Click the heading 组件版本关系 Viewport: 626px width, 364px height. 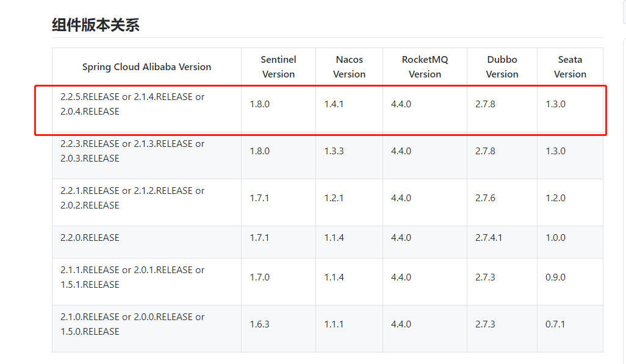click(x=96, y=25)
